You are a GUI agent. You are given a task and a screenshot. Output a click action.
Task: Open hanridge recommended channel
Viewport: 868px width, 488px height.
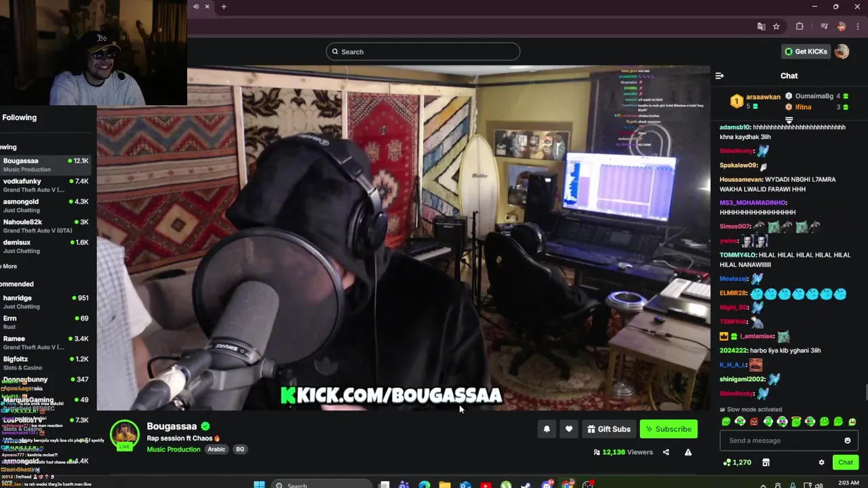click(45, 302)
